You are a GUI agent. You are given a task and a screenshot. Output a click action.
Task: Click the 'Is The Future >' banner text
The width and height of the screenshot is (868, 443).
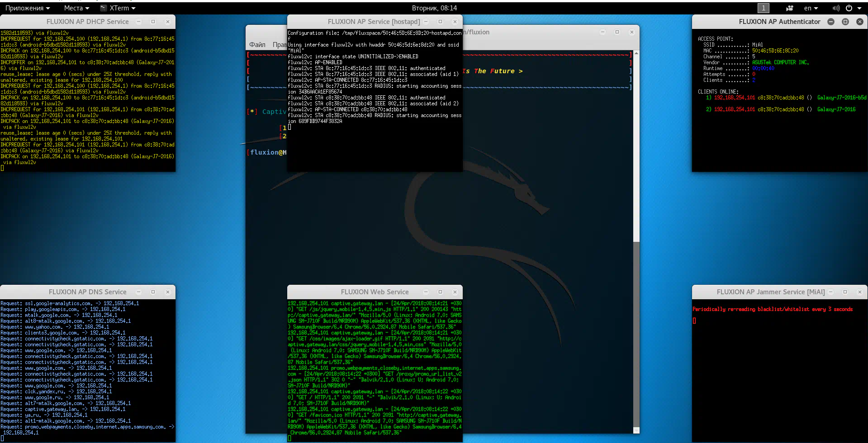[493, 71]
